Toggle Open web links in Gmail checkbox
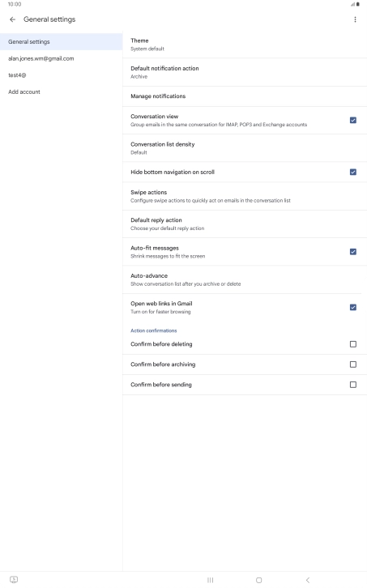This screenshot has width=367, height=588. [352, 307]
